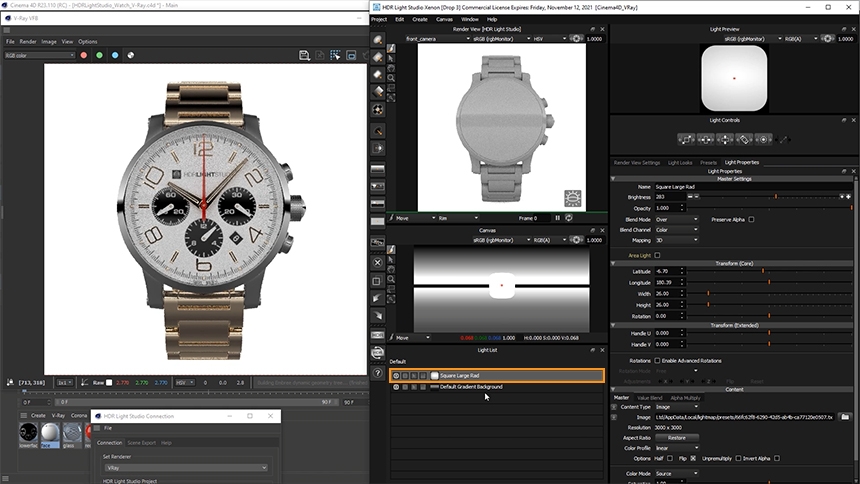Open the Rim placement mode dropdown
This screenshot has height=484, width=860.
pos(458,218)
